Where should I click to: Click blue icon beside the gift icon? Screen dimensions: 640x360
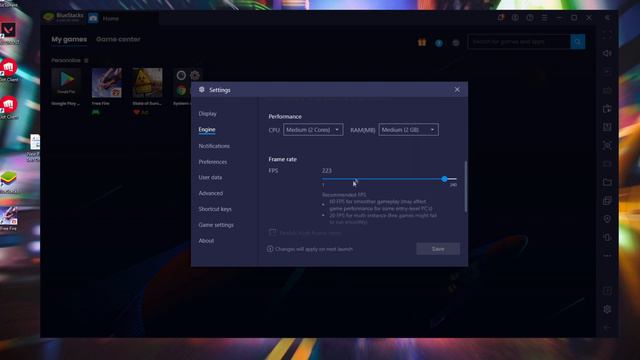[439, 43]
